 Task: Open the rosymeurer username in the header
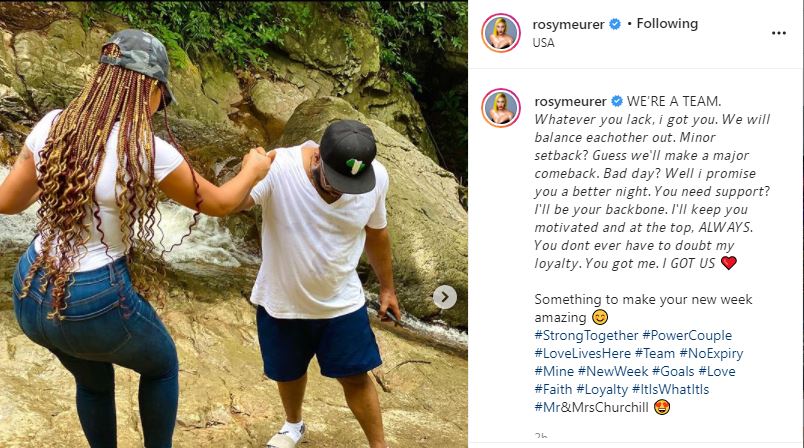click(x=569, y=24)
